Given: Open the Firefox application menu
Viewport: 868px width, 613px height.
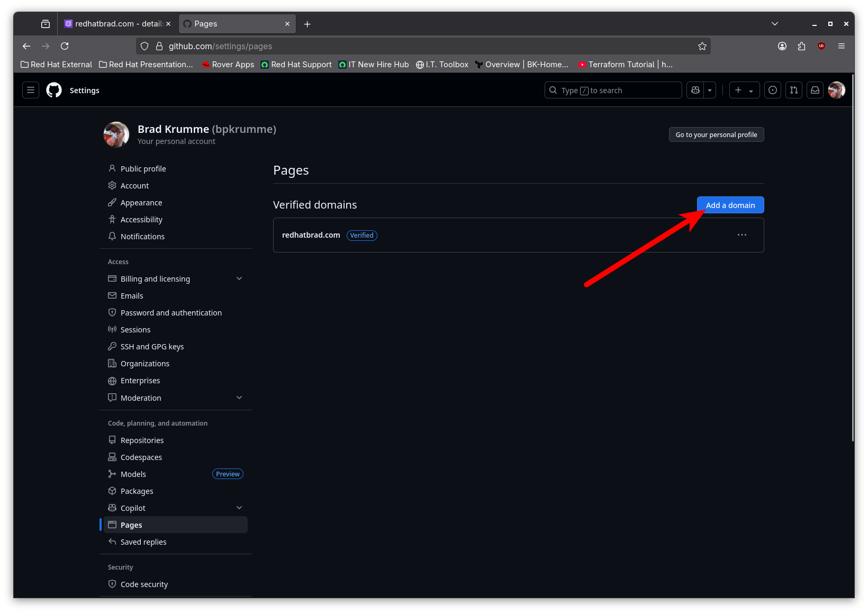Looking at the screenshot, I should [x=842, y=46].
